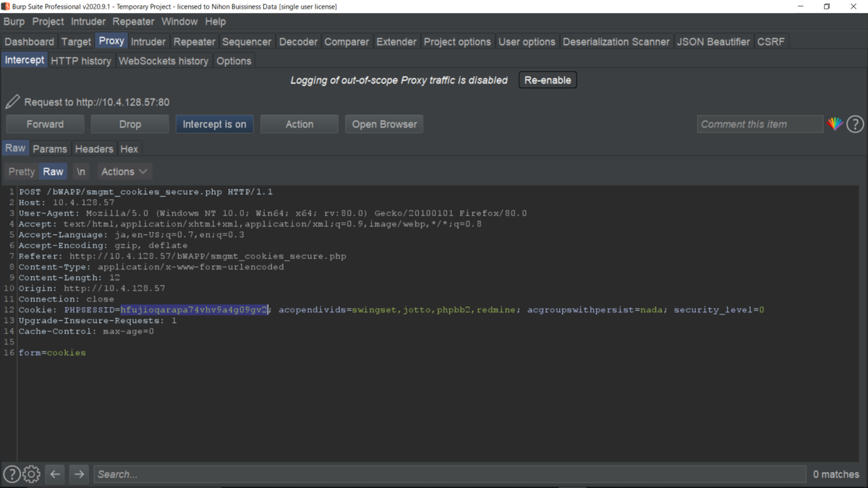Click the Cache-Control header line
The image size is (868, 488).
(86, 331)
